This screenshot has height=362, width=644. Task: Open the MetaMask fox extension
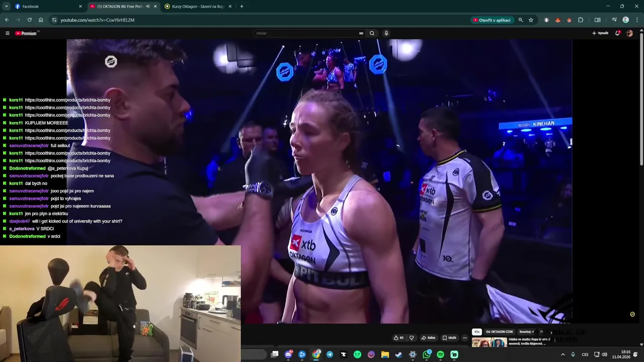pos(557,20)
